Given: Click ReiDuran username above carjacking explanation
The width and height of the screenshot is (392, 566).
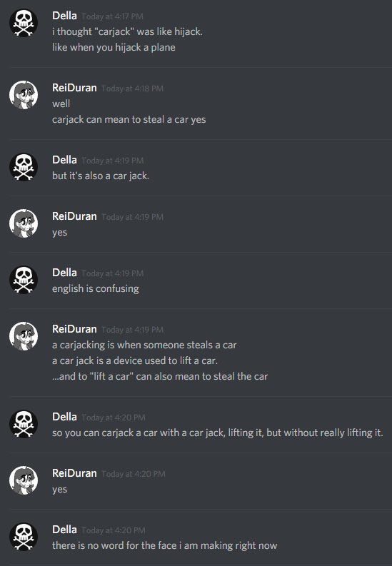Looking at the screenshot, I should [74, 329].
